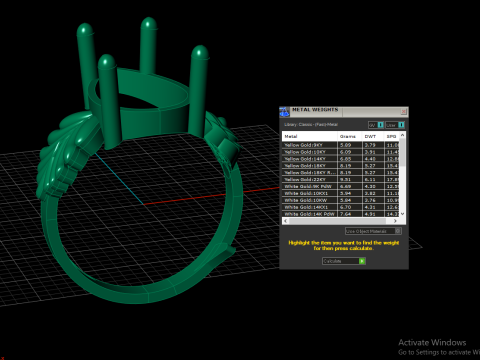Select the Yellow Gold 9KY row
This screenshot has width=480, height=360.
(x=340, y=145)
